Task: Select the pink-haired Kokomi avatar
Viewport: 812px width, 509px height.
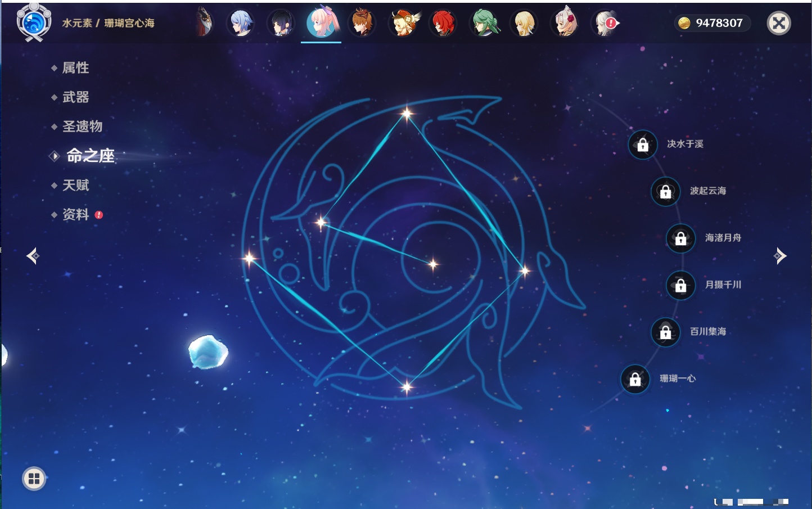Action: point(321,22)
